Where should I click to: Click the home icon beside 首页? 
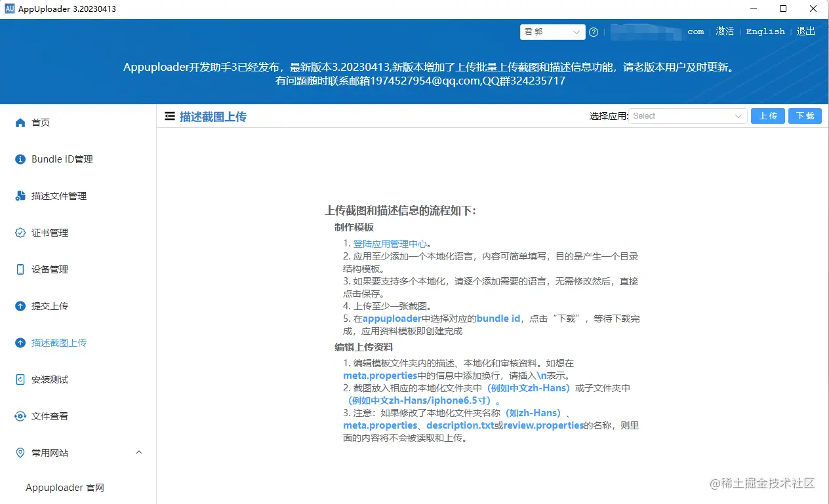click(x=20, y=123)
